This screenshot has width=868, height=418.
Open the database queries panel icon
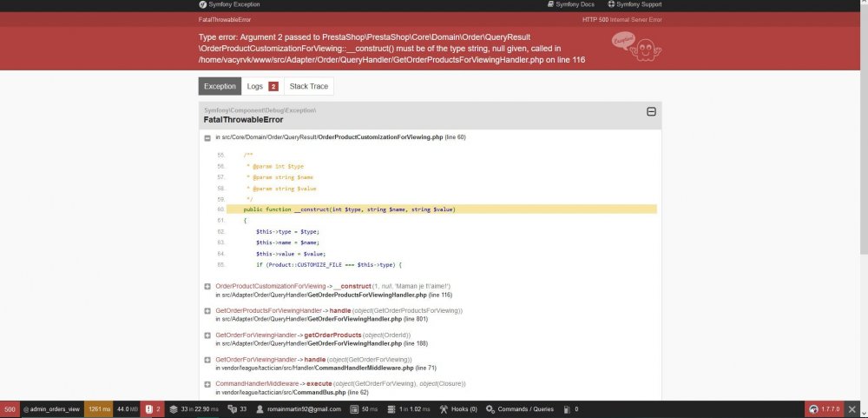click(391, 409)
